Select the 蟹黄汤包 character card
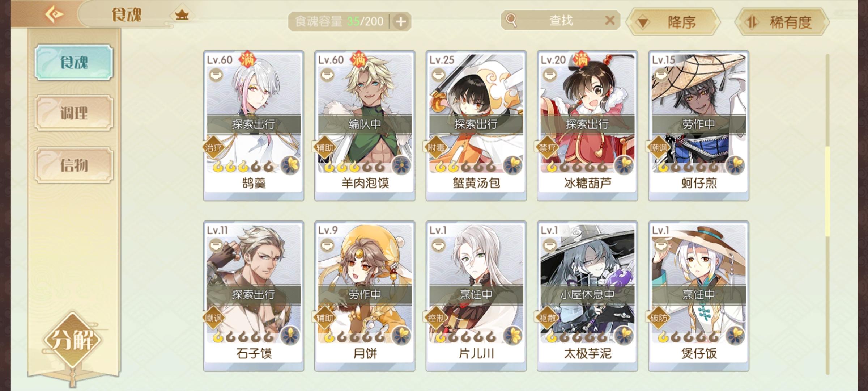This screenshot has width=868, height=391. (x=476, y=125)
